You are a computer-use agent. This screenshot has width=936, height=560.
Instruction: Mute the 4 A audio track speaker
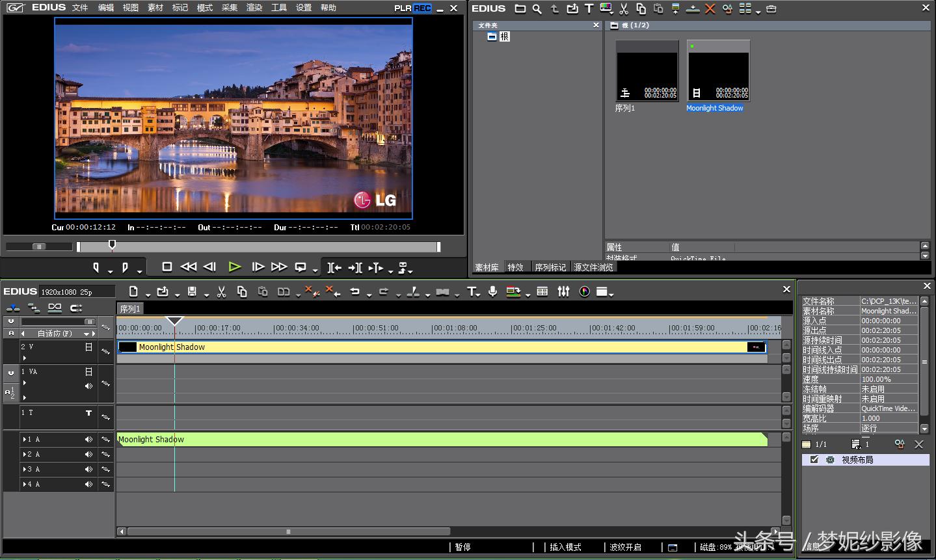(88, 485)
